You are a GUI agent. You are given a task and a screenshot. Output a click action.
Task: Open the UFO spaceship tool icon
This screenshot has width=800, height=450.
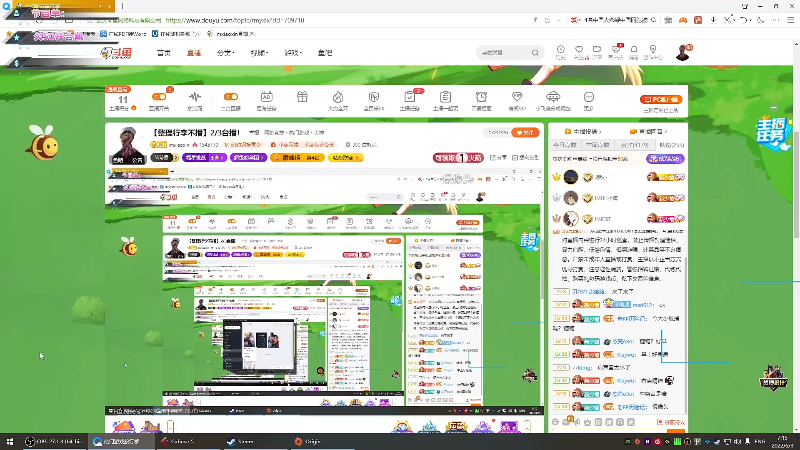(x=553, y=97)
